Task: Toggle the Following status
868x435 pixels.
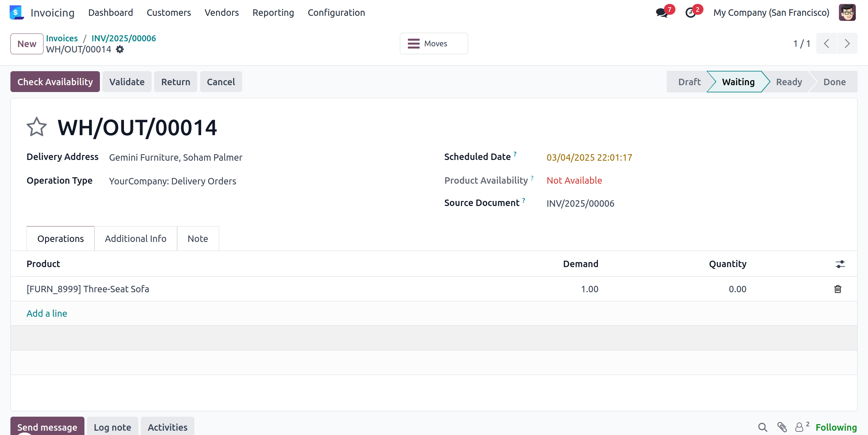Action: coord(836,427)
